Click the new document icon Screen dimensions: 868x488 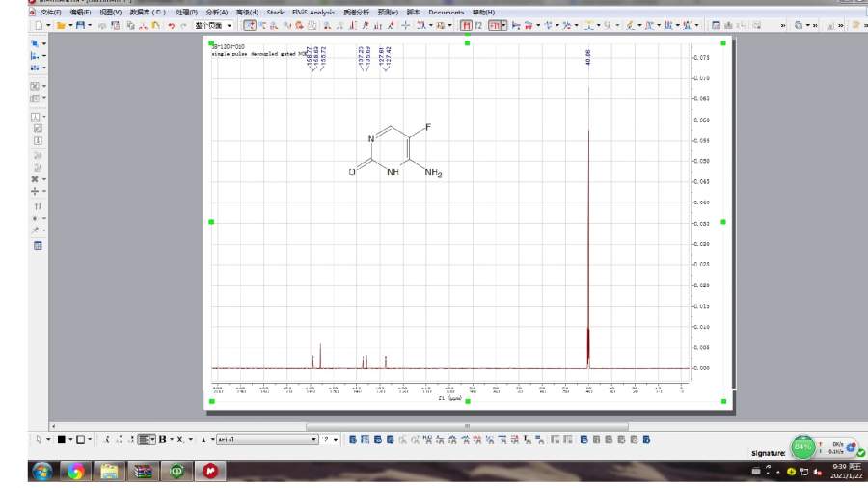pos(38,25)
